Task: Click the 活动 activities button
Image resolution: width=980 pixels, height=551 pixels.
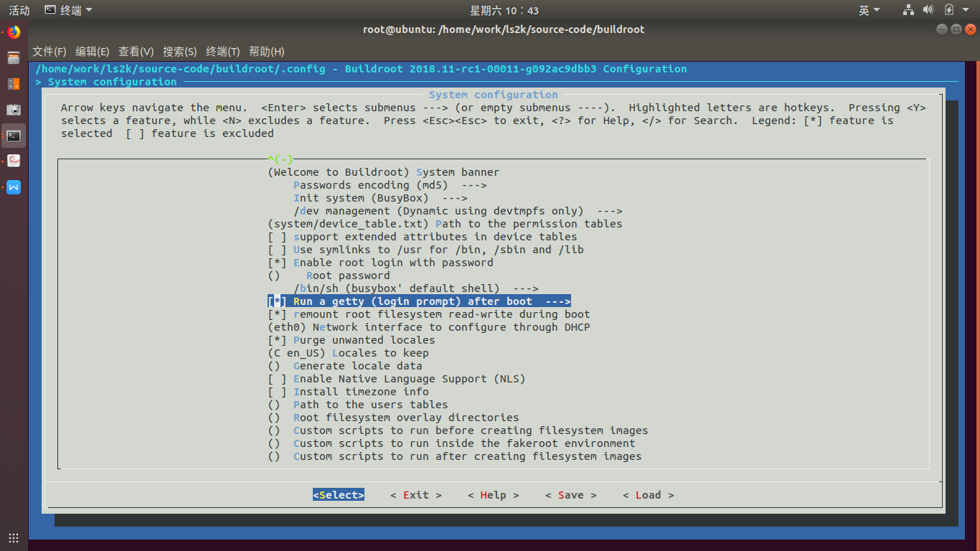Action: click(x=19, y=10)
